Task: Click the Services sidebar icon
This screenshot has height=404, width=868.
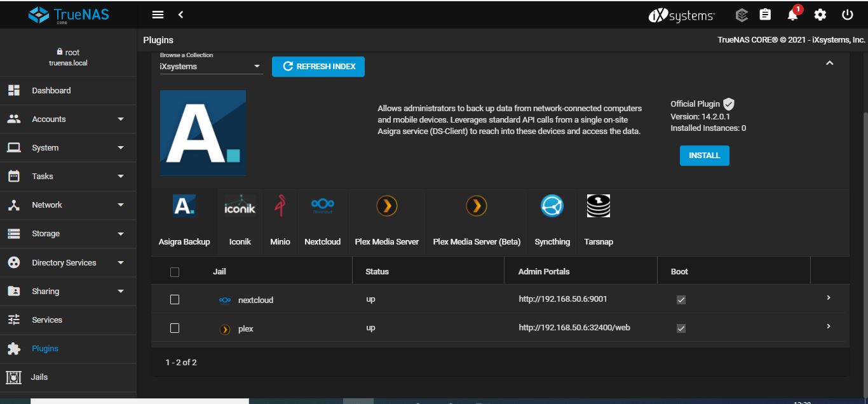Action: coord(13,320)
